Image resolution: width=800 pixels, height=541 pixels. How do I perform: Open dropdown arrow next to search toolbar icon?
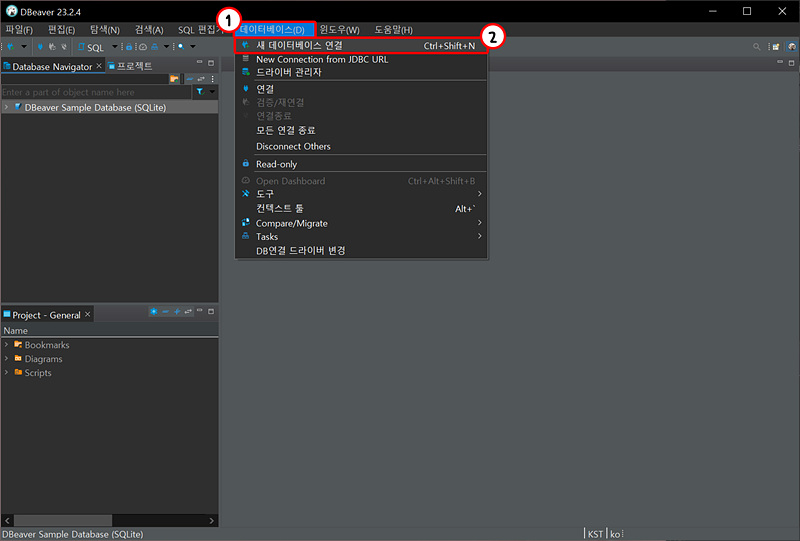(x=193, y=47)
